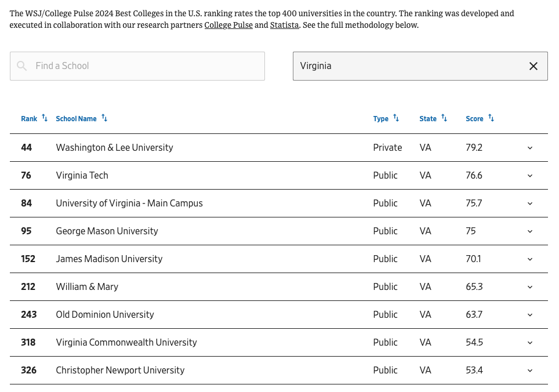559x392 pixels.
Task: Click score value 63.7
Action: 474,314
